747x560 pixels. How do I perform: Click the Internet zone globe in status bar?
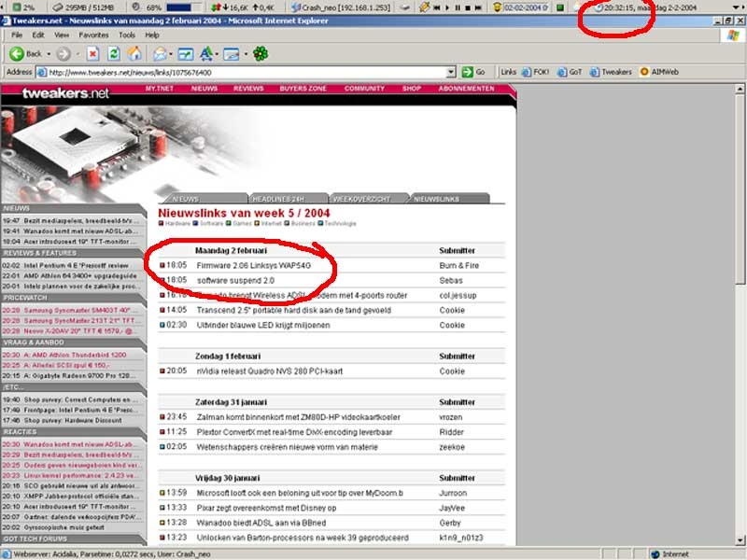pos(655,554)
